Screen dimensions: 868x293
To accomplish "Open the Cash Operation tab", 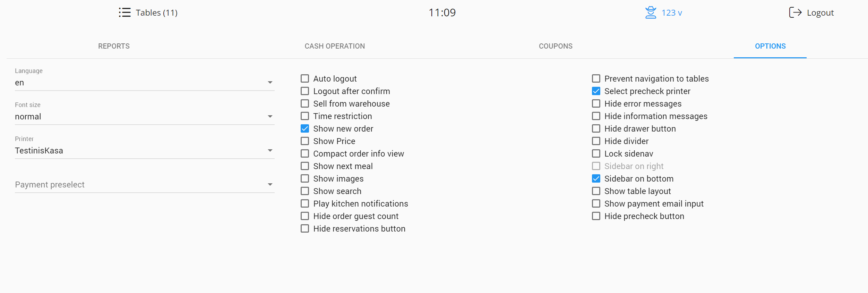I will point(335,46).
